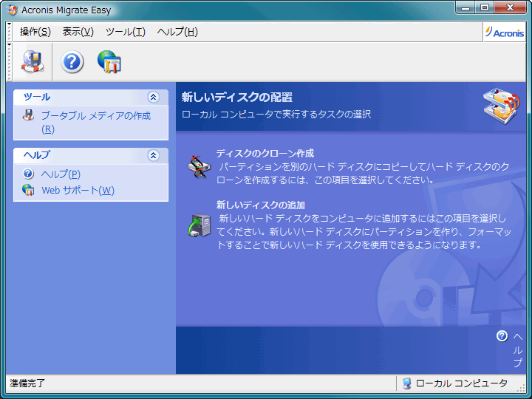The image size is (532, 399).
Task: Open the 操作(S) menu
Action: [x=35, y=32]
